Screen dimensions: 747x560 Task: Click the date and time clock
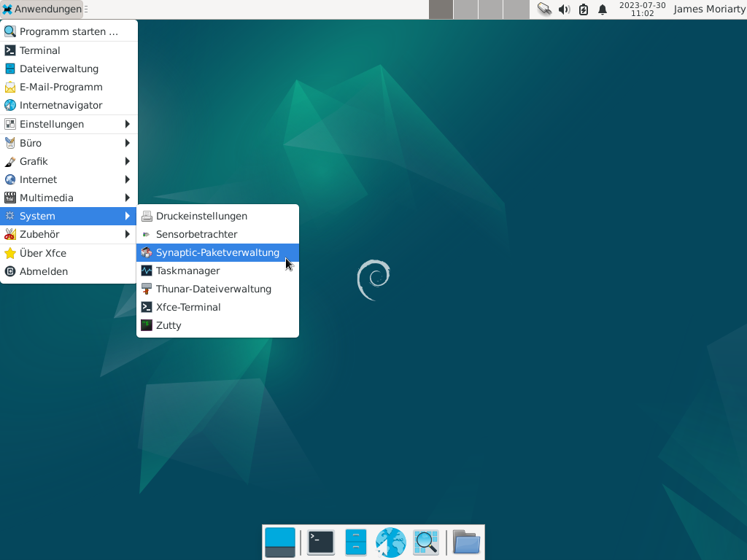642,9
